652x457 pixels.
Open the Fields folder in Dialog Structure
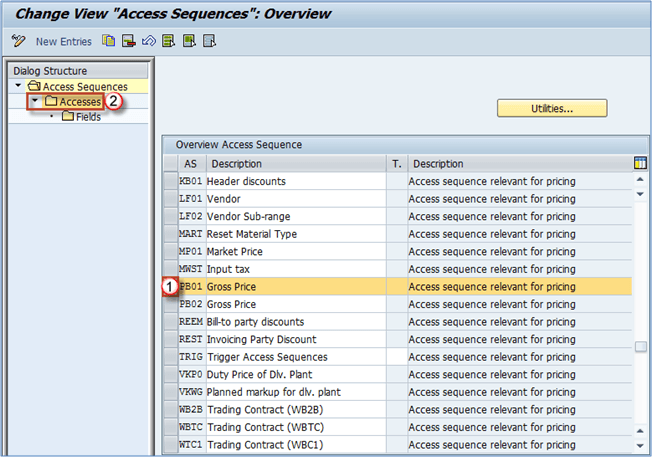[87, 117]
